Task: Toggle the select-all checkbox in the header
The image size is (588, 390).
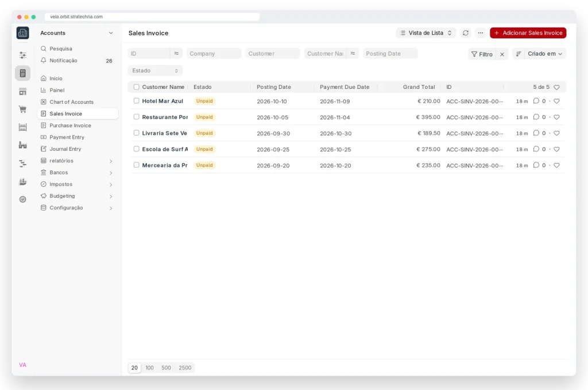Action: pos(137,87)
